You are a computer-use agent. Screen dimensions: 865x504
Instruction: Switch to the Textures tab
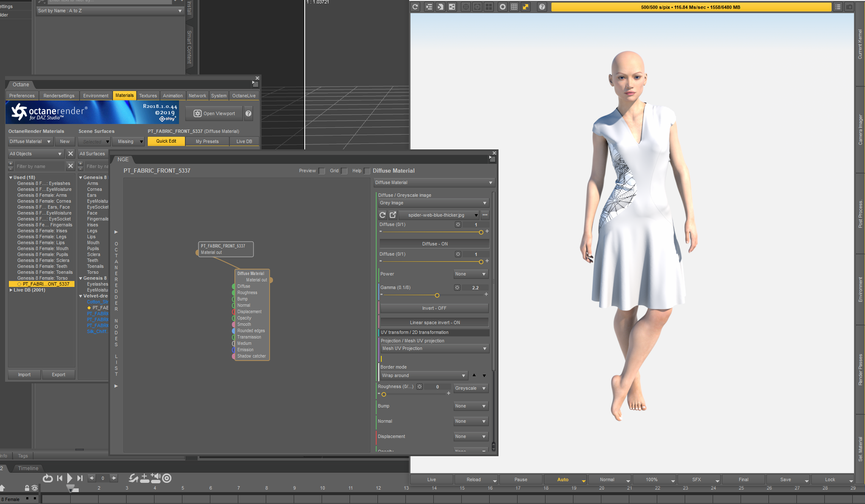point(148,96)
